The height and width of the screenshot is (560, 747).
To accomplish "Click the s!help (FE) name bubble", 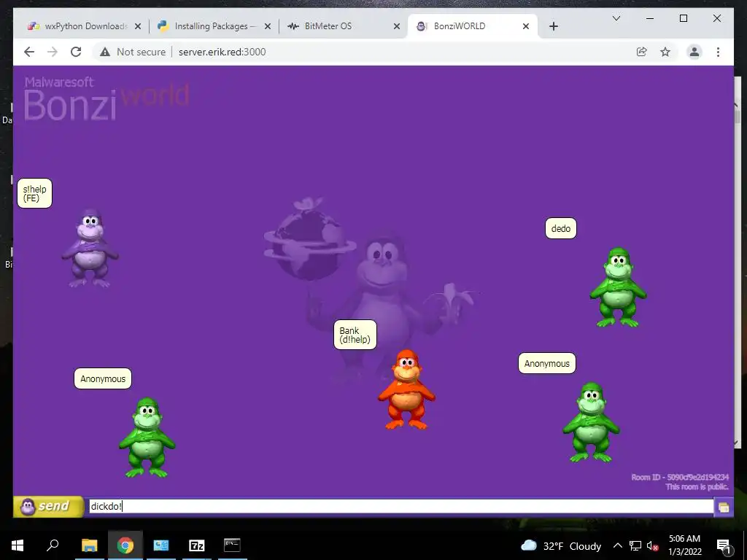I will tap(34, 193).
